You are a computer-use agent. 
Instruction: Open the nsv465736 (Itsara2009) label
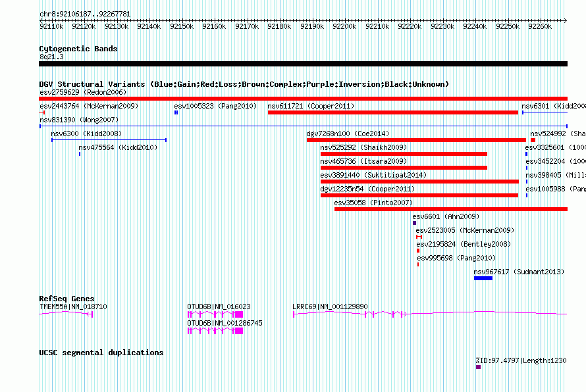363,161
